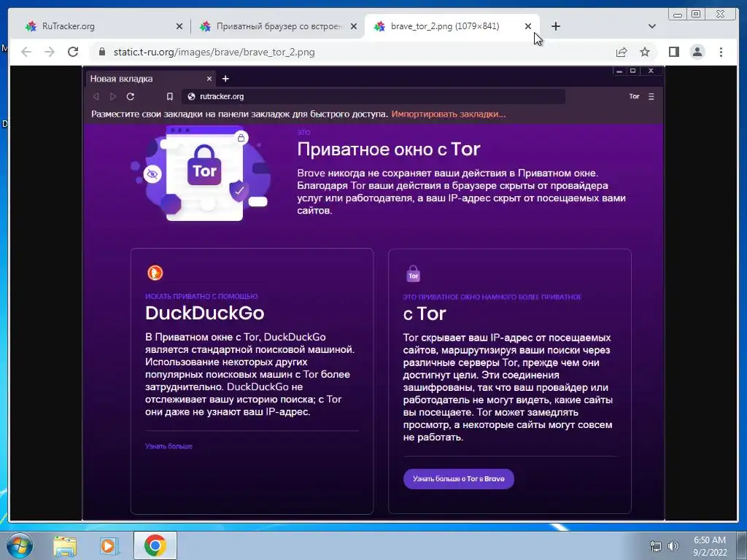The image size is (747, 560).
Task: Expand the tab search chevron
Action: [x=652, y=26]
